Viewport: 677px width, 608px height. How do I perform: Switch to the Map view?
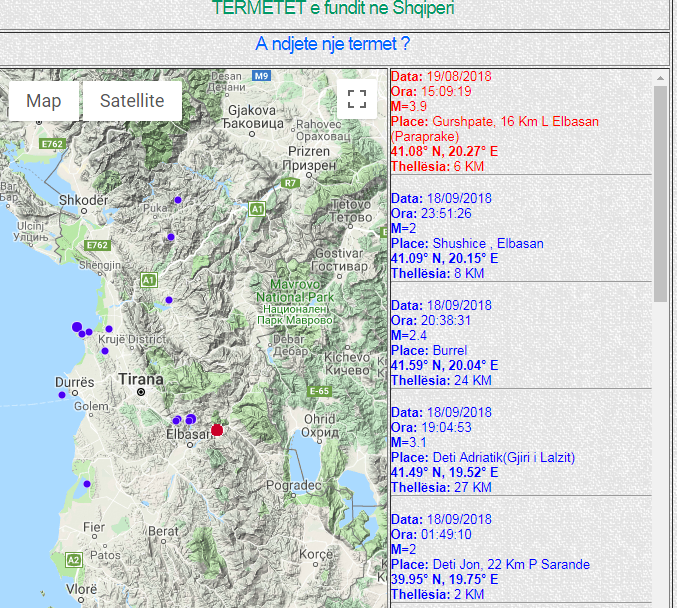click(44, 101)
